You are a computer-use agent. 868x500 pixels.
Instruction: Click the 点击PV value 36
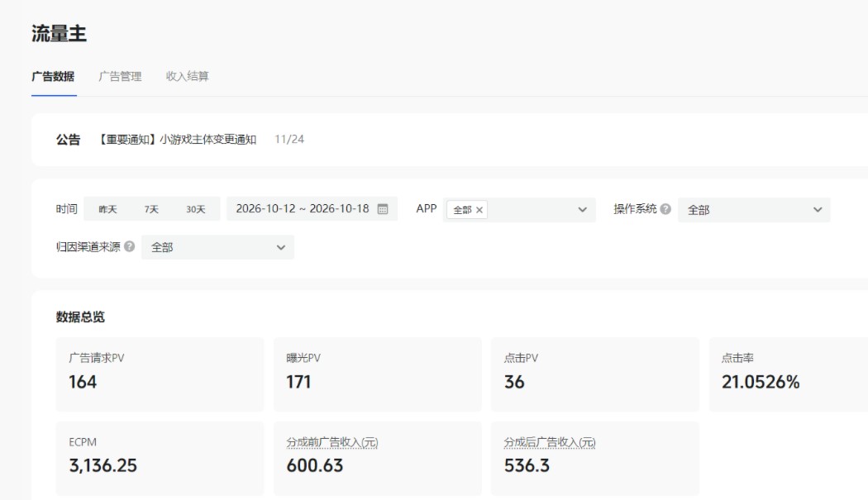coord(514,382)
